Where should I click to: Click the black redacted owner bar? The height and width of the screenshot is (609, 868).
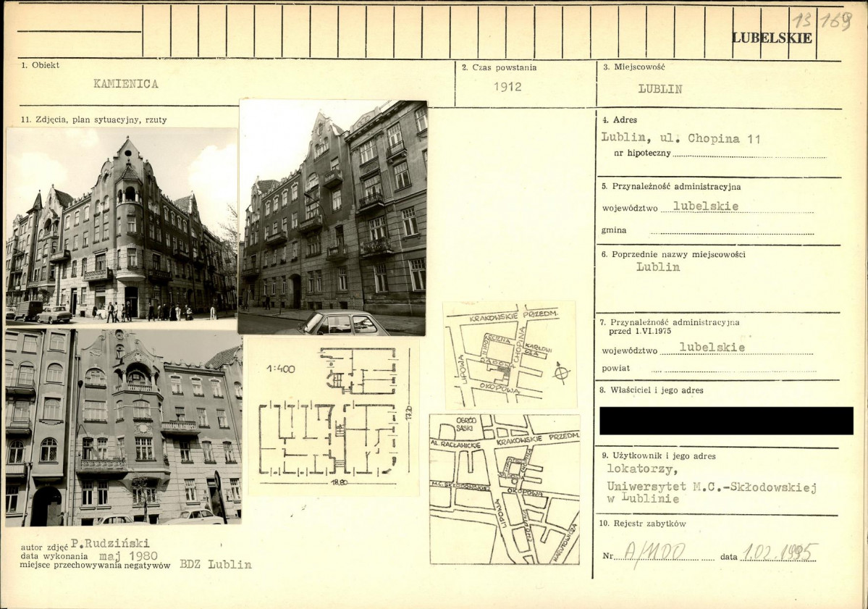726,421
